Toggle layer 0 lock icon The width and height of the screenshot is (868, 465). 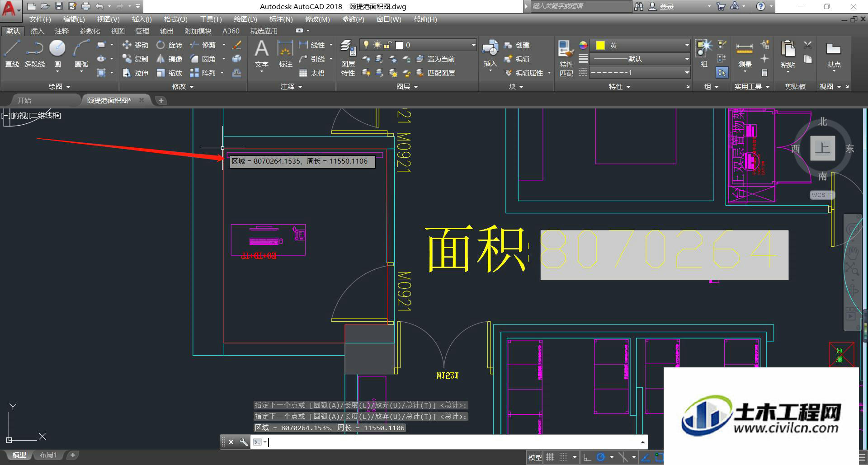pyautogui.click(x=387, y=45)
